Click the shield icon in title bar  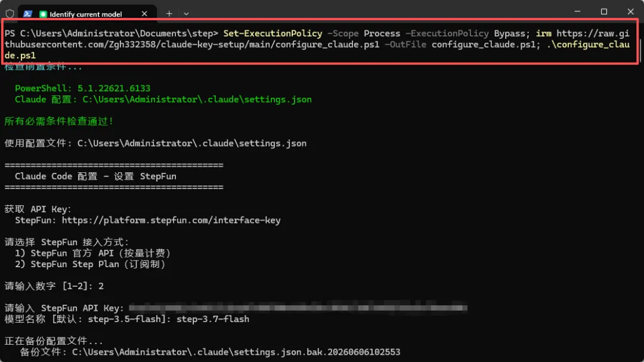(10, 14)
